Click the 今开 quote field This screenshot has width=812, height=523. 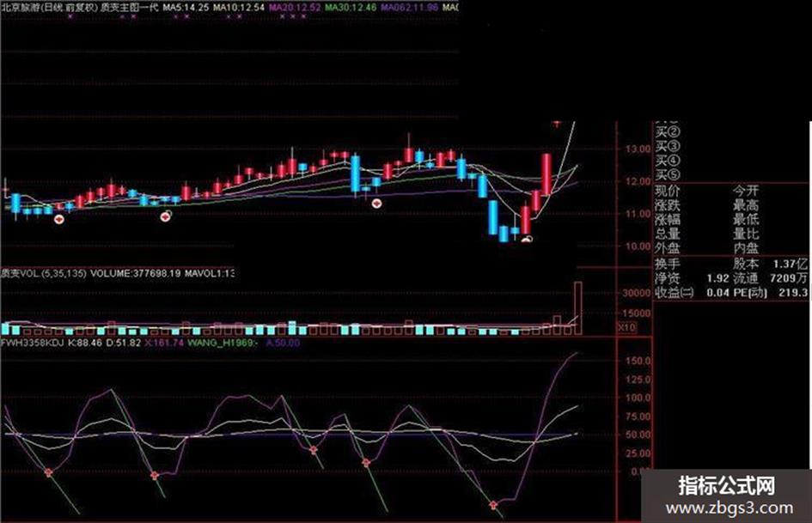point(746,191)
